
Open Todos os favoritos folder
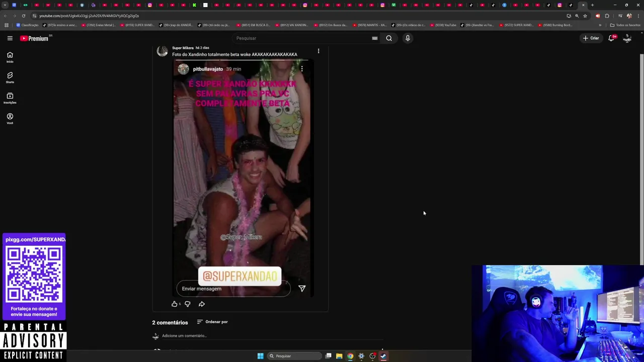pyautogui.click(x=625, y=25)
